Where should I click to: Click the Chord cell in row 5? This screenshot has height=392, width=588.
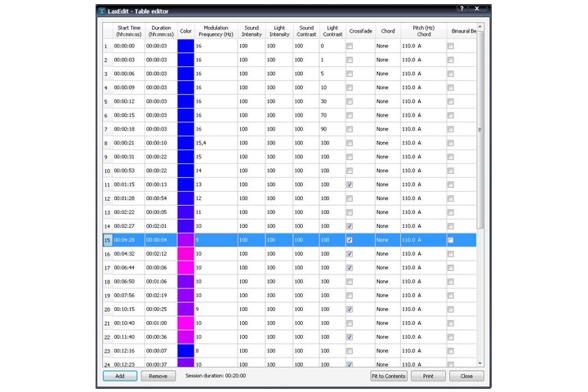tap(387, 101)
